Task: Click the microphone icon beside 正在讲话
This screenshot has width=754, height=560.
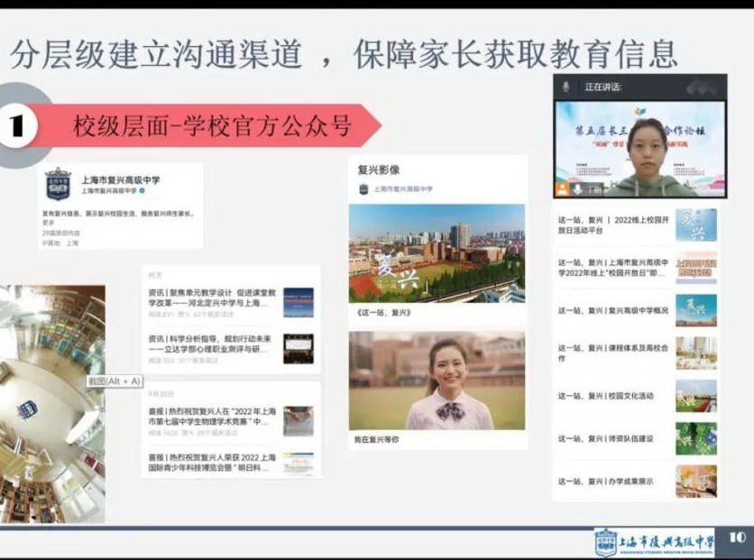Action: [x=565, y=87]
